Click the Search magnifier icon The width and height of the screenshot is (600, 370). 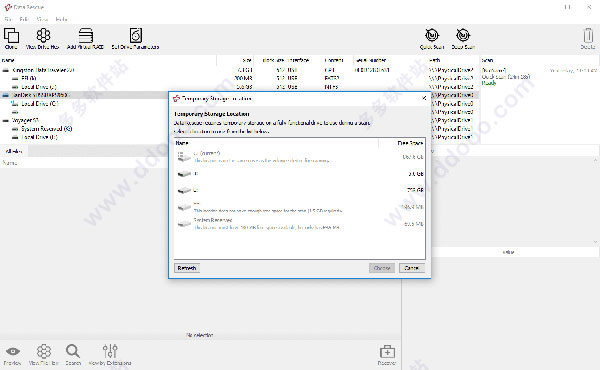tap(73, 355)
